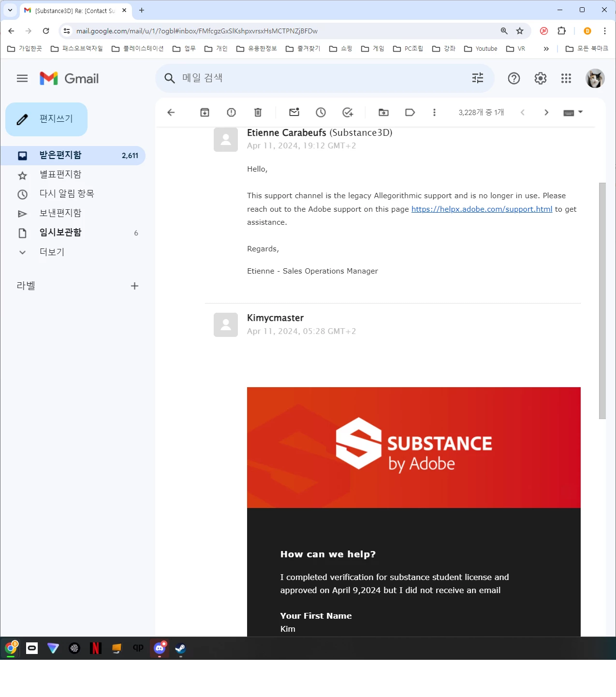This screenshot has height=697, width=616.
Task: Open more options three-dot menu in mail toolbar
Action: (434, 113)
